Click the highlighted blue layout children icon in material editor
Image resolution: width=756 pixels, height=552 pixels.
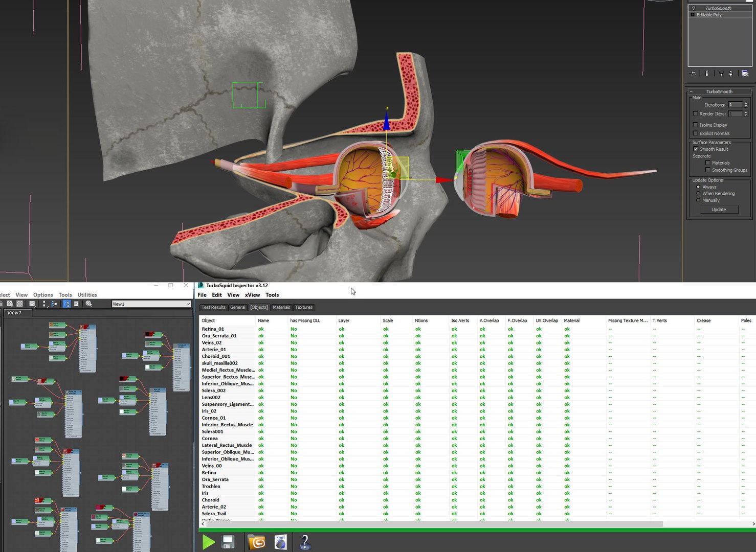coord(66,304)
